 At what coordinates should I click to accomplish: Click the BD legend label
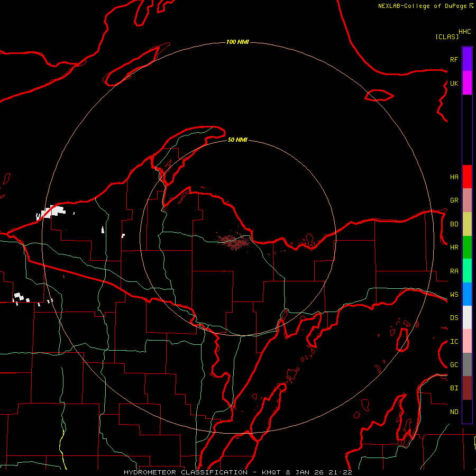tap(454, 224)
